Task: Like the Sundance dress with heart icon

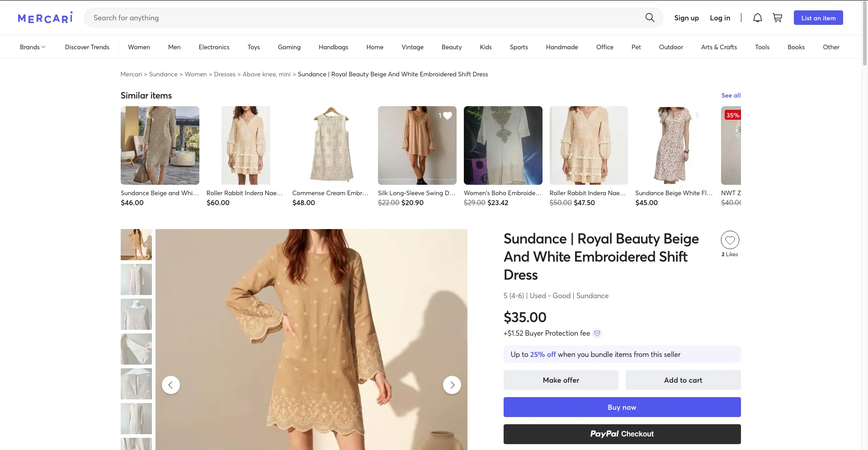Action: click(x=730, y=240)
